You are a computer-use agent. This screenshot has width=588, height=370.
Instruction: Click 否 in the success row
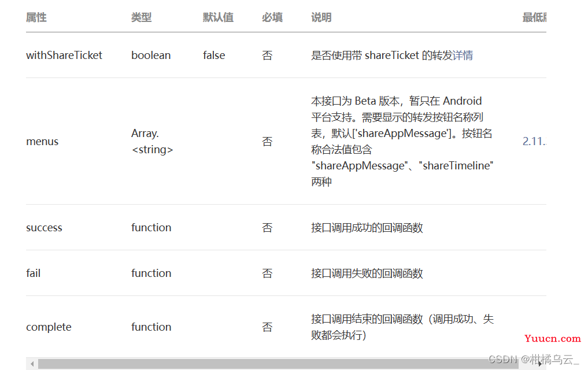click(x=267, y=228)
